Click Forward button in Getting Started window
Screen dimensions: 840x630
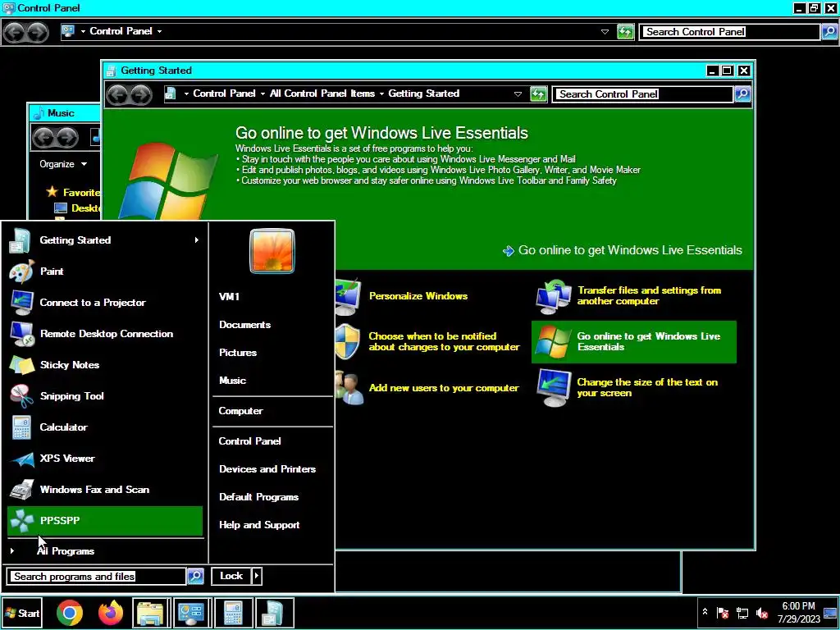click(142, 95)
